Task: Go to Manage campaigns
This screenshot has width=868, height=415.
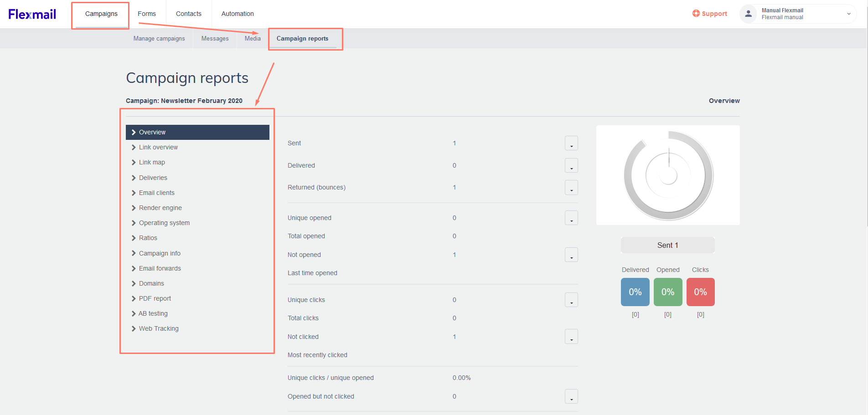Action: coord(159,39)
